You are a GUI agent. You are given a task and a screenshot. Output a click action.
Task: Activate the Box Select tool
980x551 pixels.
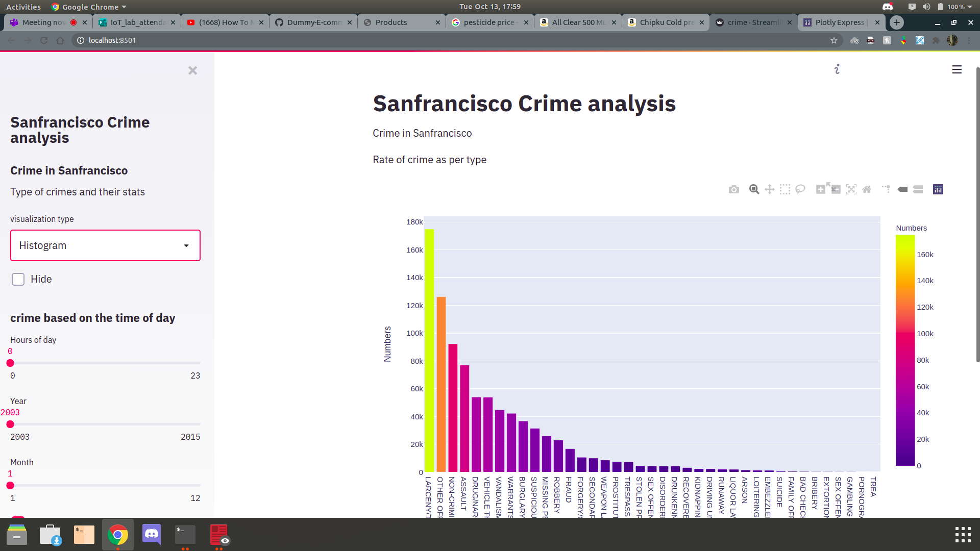tap(785, 190)
